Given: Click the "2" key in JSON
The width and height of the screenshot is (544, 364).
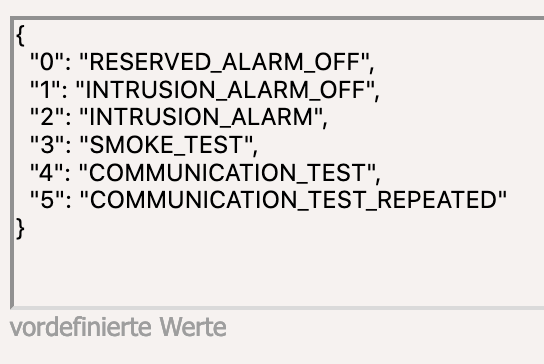Looking at the screenshot, I should (47, 117).
